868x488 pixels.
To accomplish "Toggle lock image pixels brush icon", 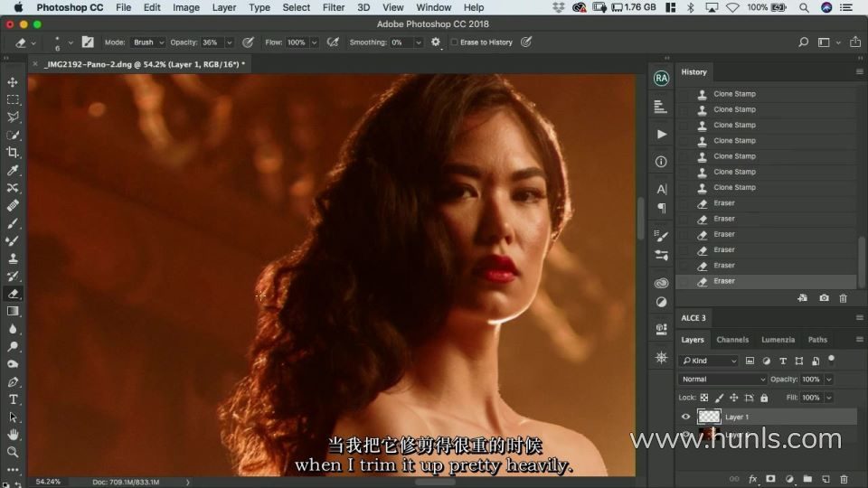I will (x=719, y=398).
